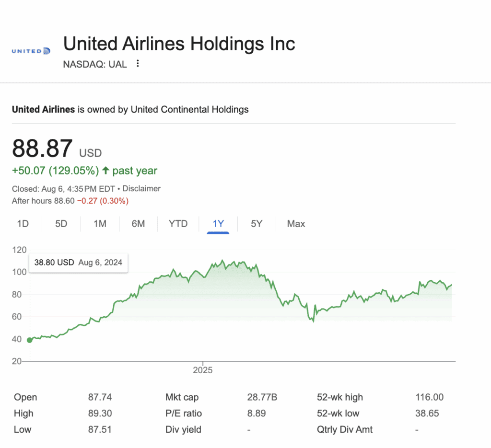The image size is (491, 448).
Task: Click the green up arrow beside past year
Action: [x=106, y=171]
